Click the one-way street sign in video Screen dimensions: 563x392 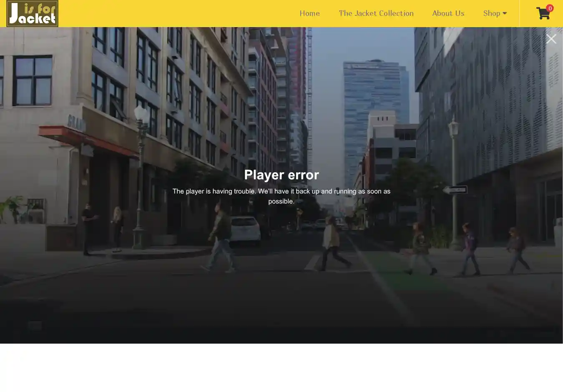[x=455, y=190]
